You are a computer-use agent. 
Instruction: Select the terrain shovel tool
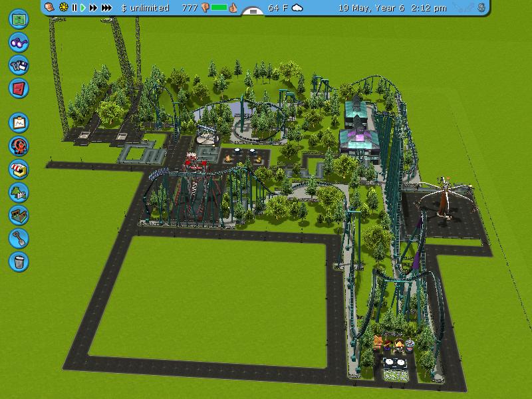point(19,238)
